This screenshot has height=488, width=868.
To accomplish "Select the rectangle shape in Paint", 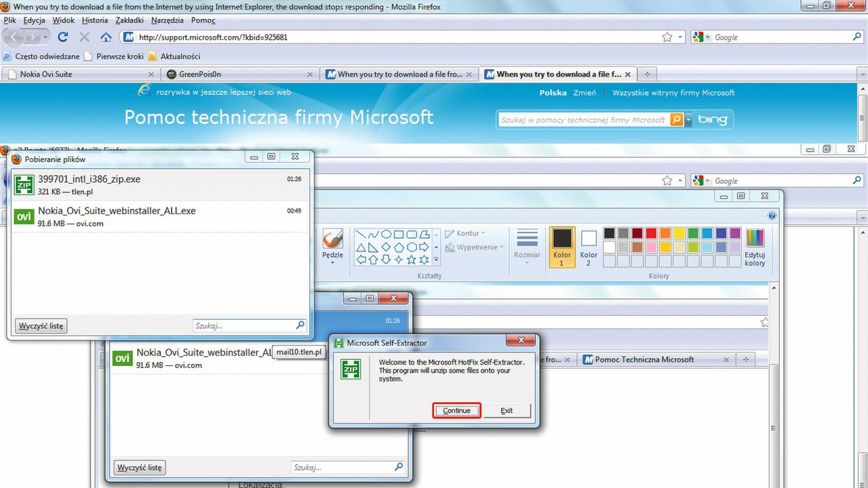I will click(399, 235).
